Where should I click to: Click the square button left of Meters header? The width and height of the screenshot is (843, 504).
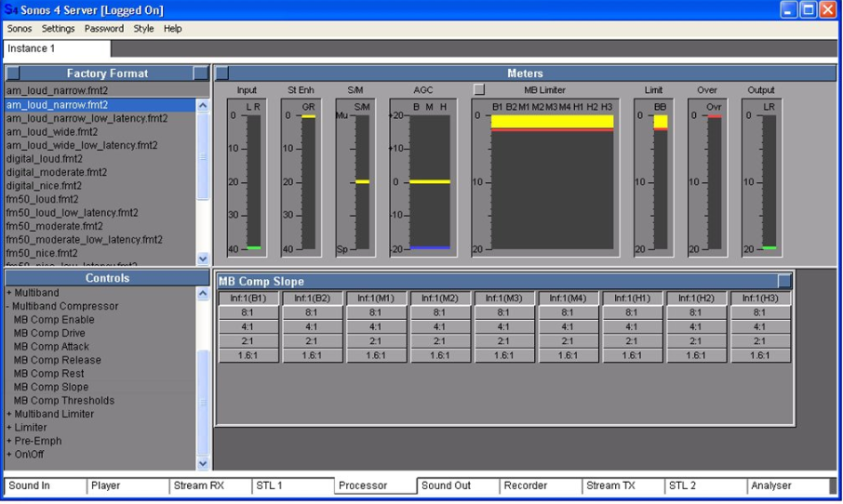(221, 73)
